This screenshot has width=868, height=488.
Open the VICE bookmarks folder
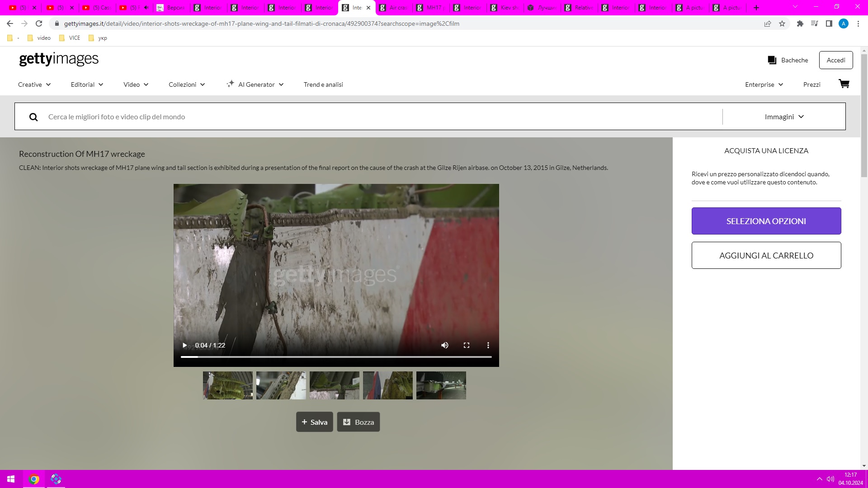point(70,38)
